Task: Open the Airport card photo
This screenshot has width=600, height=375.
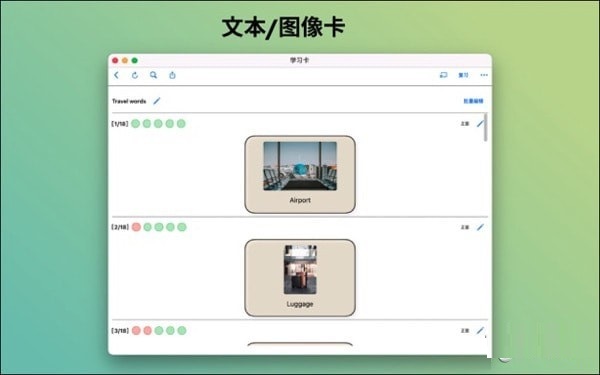Action: coord(300,166)
